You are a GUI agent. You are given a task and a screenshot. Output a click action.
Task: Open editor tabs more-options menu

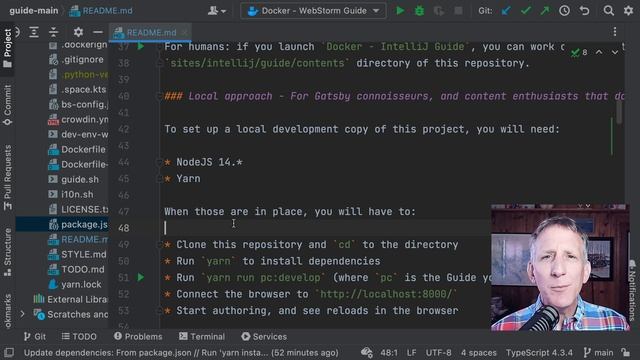(x=615, y=32)
